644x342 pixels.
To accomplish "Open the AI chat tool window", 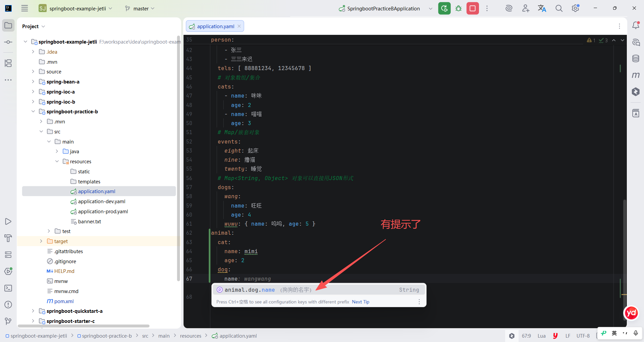I will click(636, 42).
